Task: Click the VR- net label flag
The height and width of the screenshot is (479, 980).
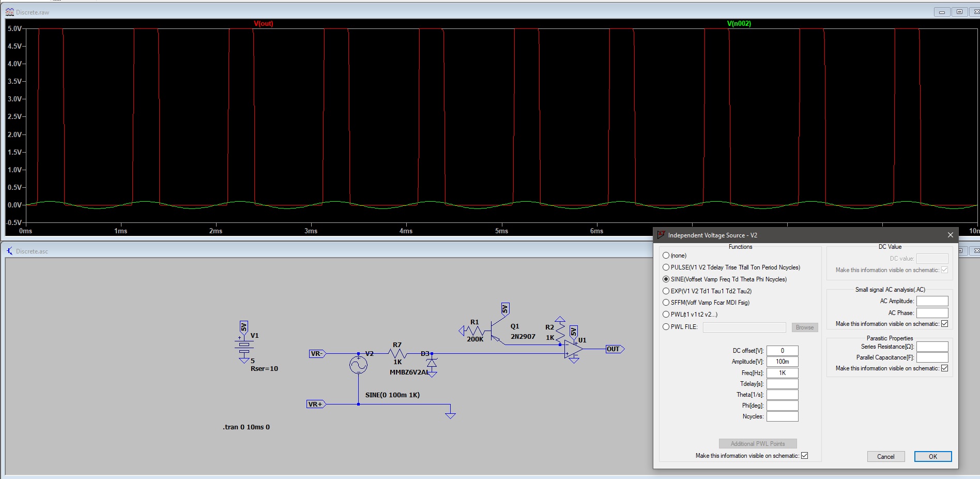Action: [x=317, y=354]
